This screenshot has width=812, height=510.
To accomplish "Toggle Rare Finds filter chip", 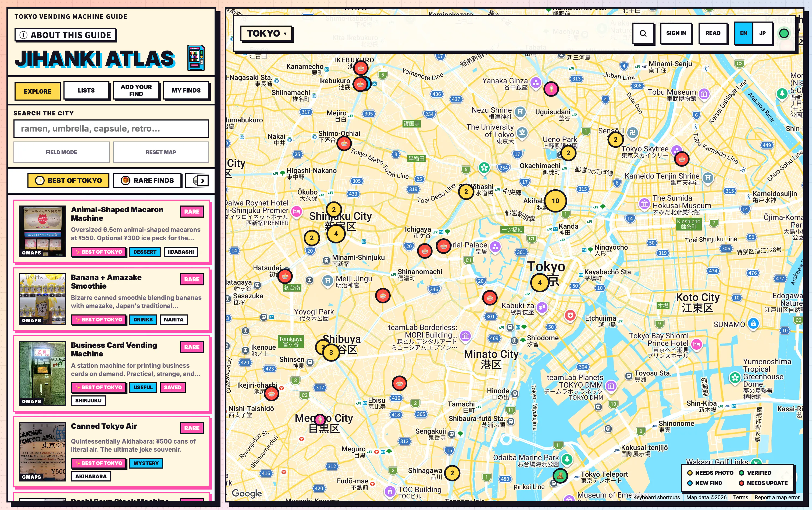I will 147,180.
